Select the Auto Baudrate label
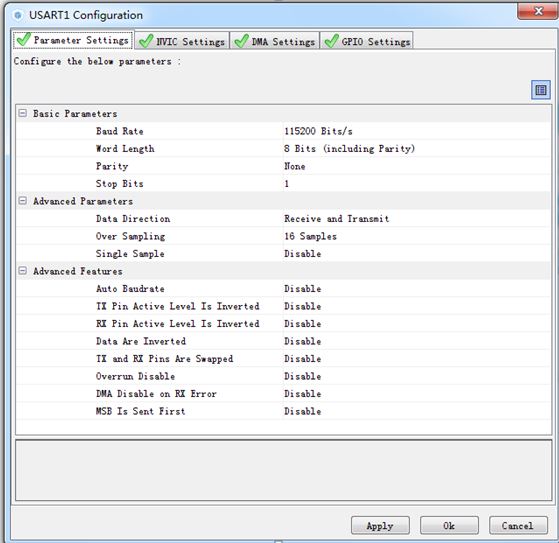 pos(130,288)
